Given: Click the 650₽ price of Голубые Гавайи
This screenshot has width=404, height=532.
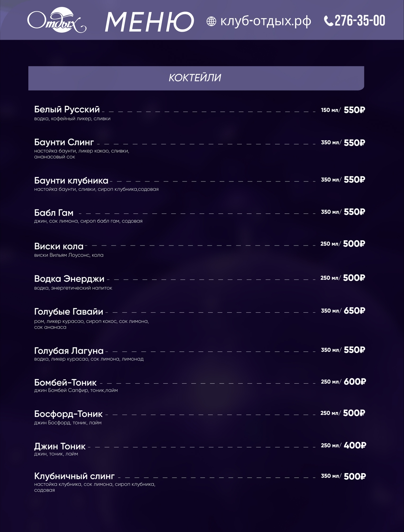Looking at the screenshot, I should point(354,311).
